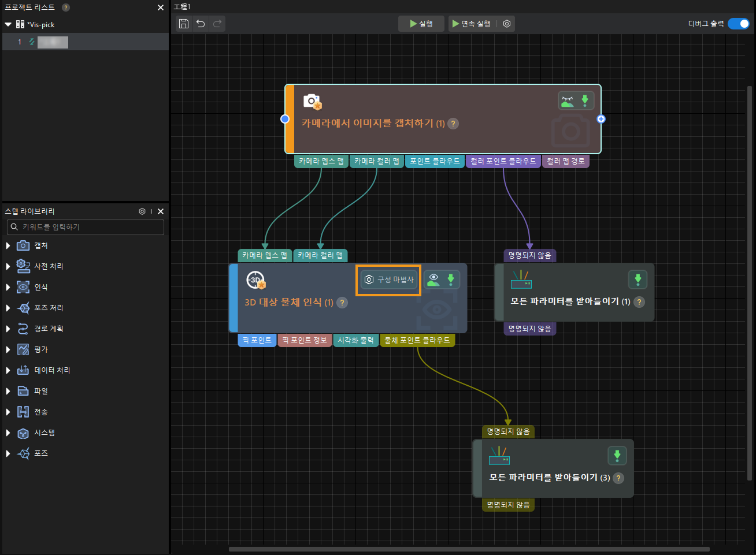Viewport: 756px width, 555px height.
Task: Expand the 평가 category
Action: coord(8,349)
